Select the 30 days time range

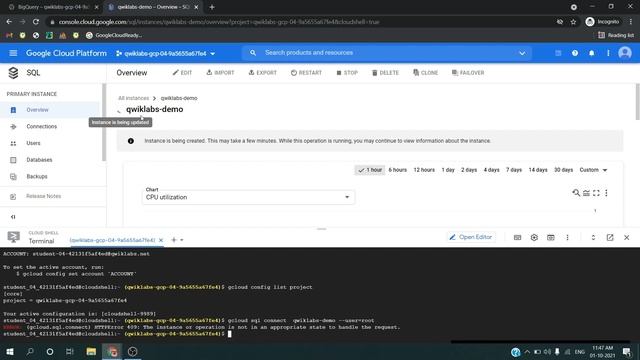click(563, 170)
